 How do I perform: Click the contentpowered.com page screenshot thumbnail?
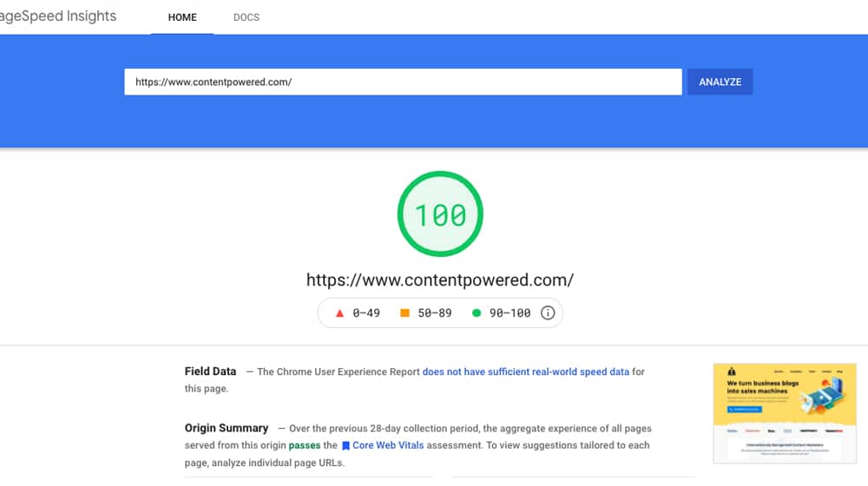785,413
